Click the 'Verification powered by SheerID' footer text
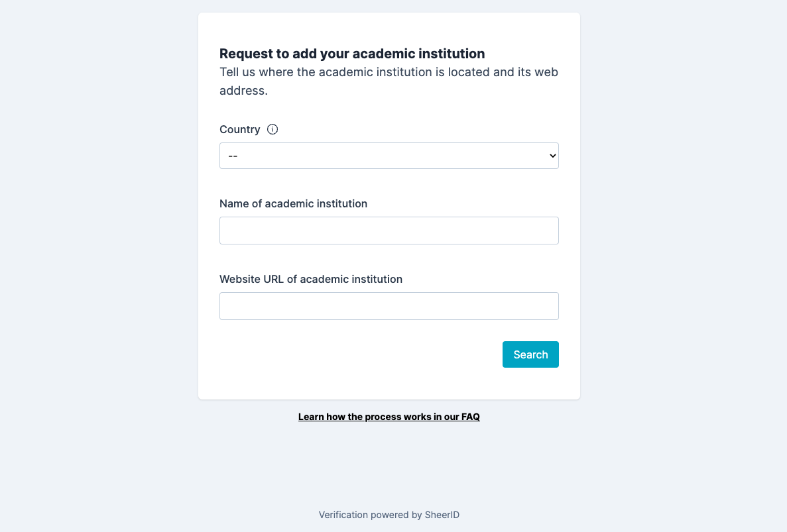 (389, 515)
